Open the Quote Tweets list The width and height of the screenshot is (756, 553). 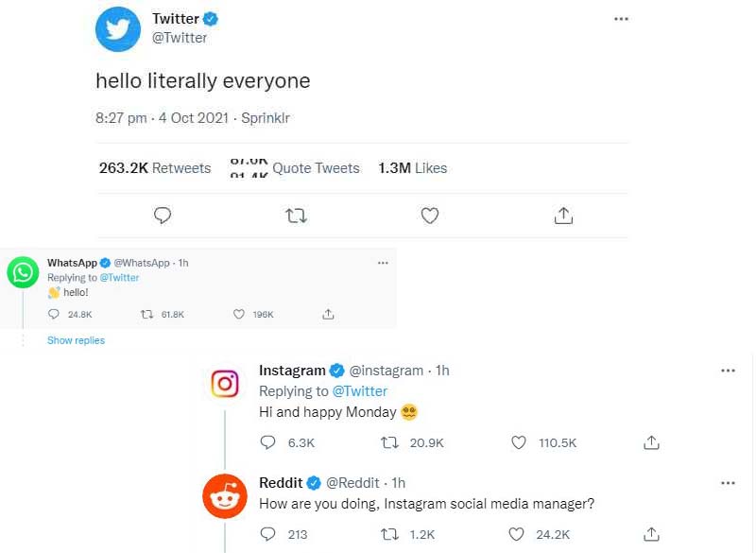315,168
